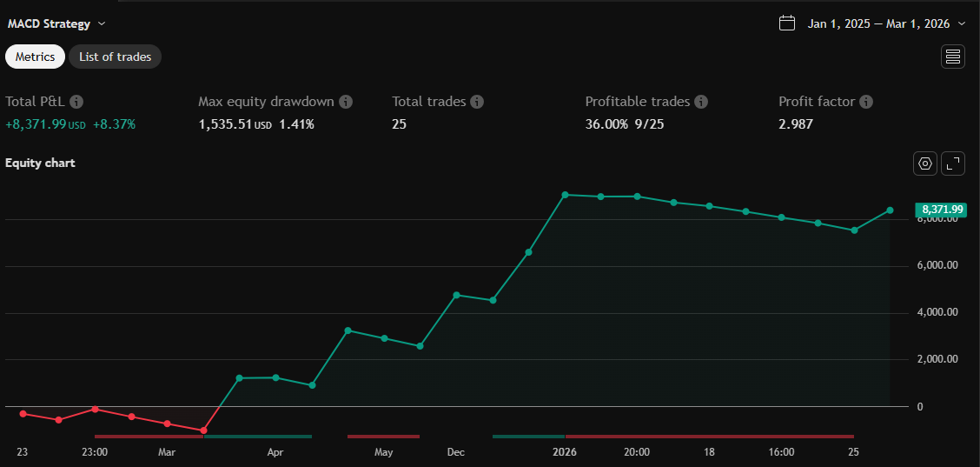
Task: Click the stacked-lines panel icon at top right
Action: click(953, 57)
